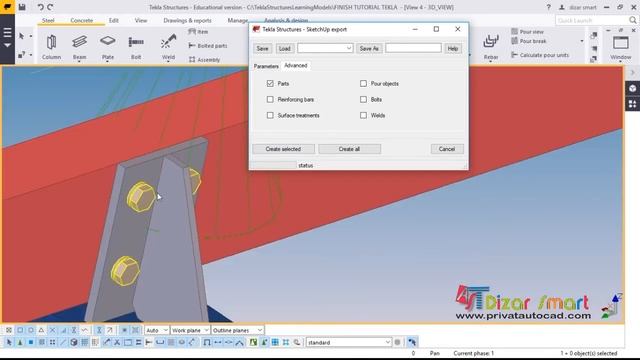Image resolution: width=640 pixels, height=360 pixels.
Task: Uncheck the Parts checkbox
Action: (270, 83)
